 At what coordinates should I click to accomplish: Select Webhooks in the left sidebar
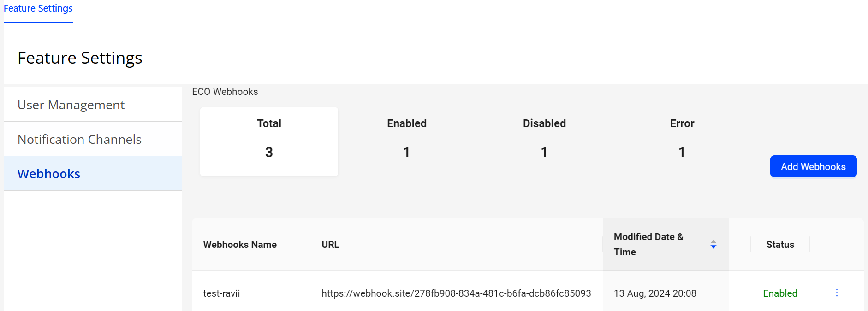(49, 174)
